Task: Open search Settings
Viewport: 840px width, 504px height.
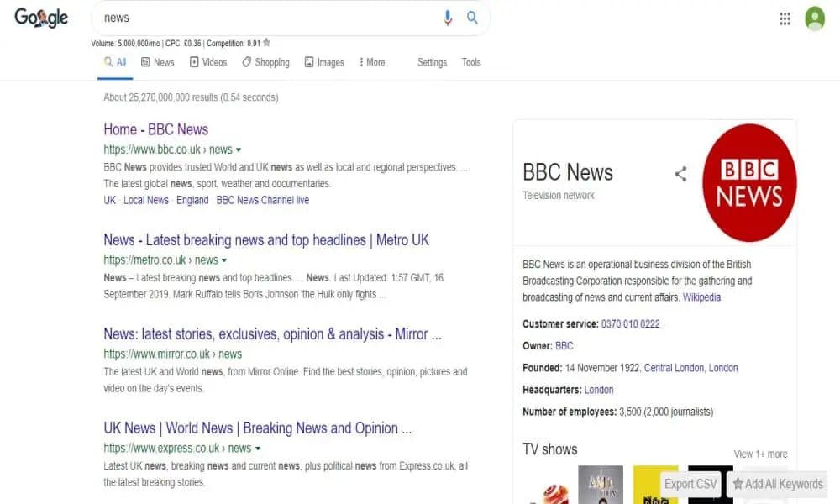Action: [x=432, y=62]
